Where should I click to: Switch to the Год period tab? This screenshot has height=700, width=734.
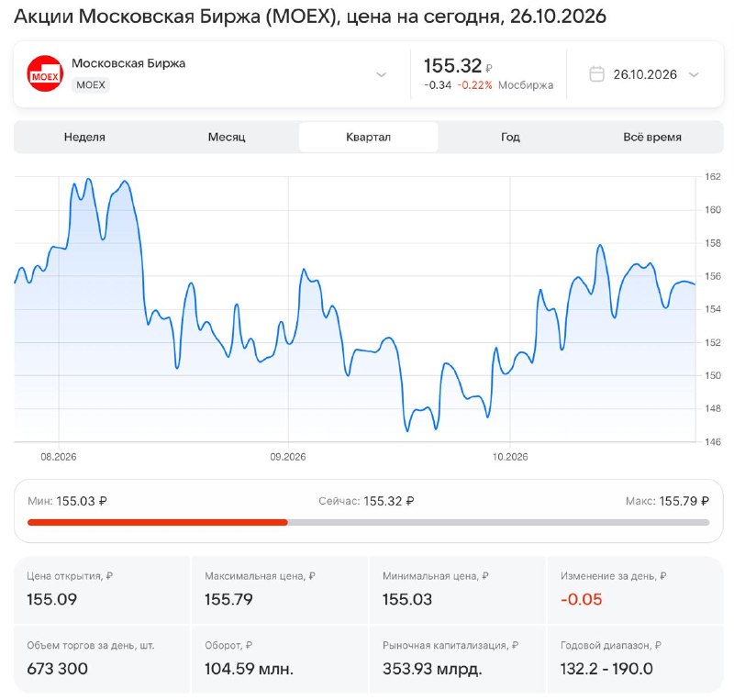510,138
